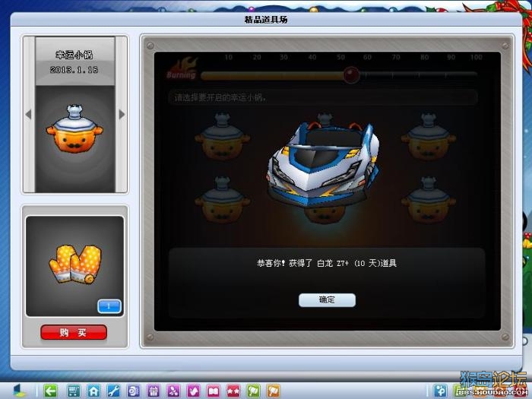Click the 100 mark on Burning scale
The image size is (532, 399).
(476, 57)
